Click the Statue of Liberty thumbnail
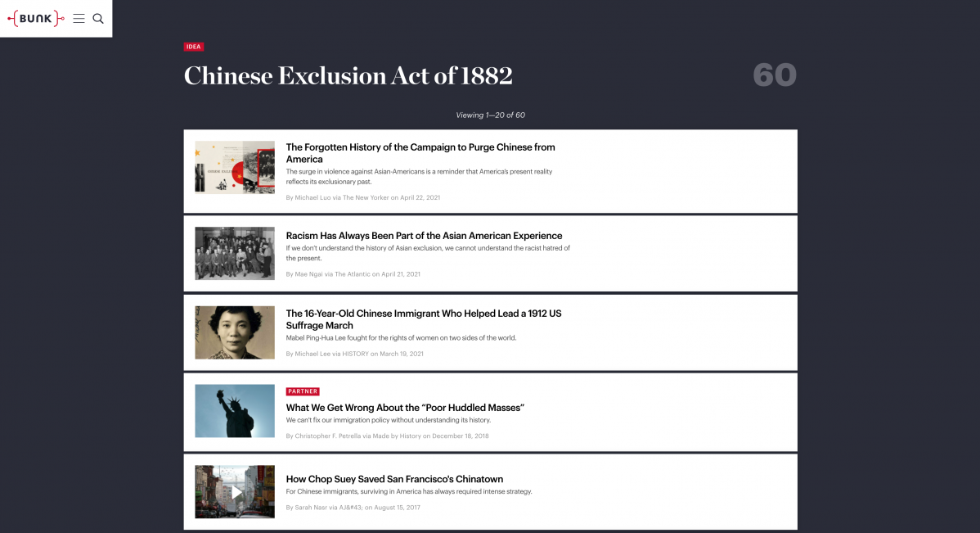The width and height of the screenshot is (980, 533). (235, 411)
